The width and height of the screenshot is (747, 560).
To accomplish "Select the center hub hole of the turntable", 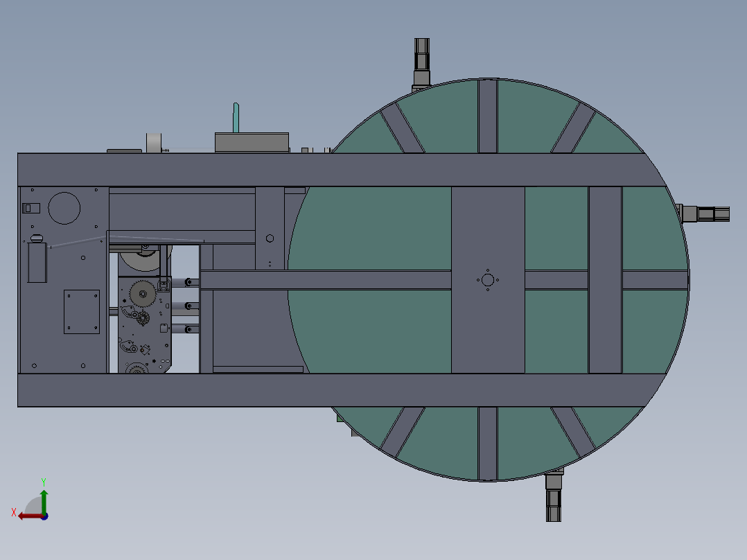I will point(487,280).
